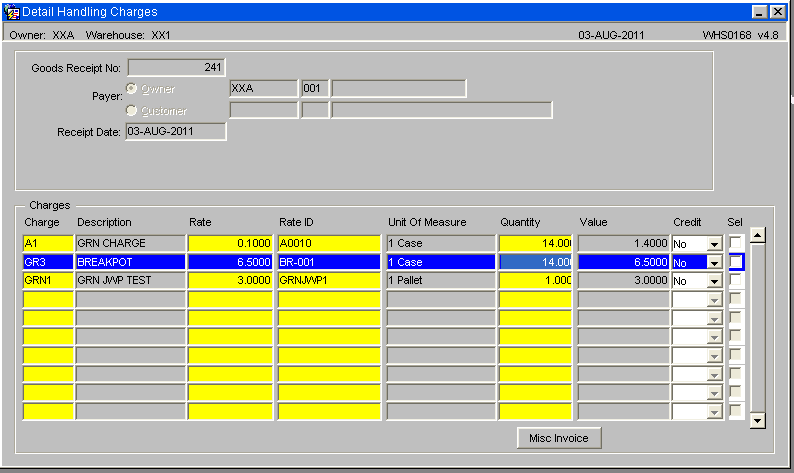Click the description BREAKPOT
Image resolution: width=794 pixels, height=473 pixels.
pos(131,262)
